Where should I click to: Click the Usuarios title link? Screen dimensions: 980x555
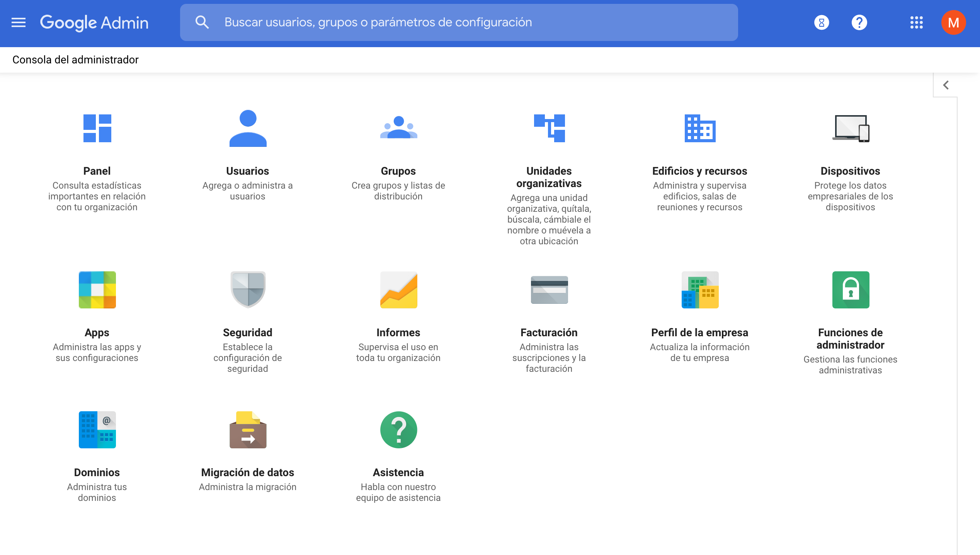coord(248,171)
